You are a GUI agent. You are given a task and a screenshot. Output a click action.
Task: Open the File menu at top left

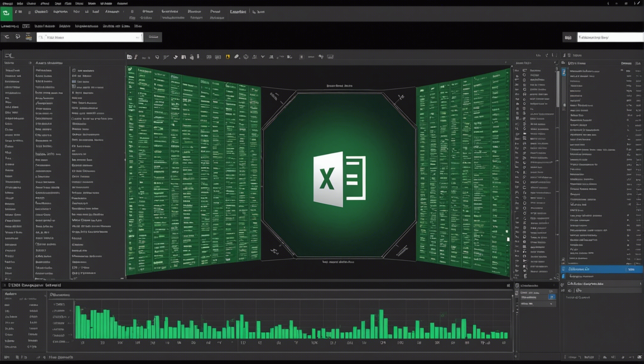click(7, 3)
